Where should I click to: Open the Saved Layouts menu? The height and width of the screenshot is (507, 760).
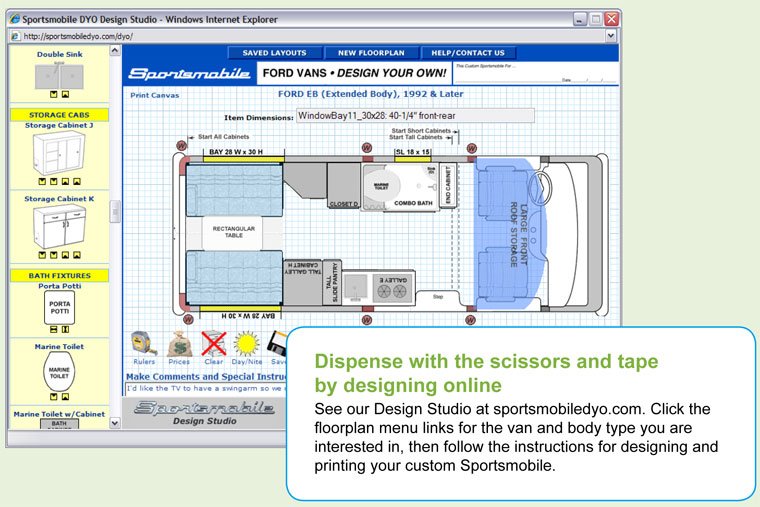(x=274, y=53)
